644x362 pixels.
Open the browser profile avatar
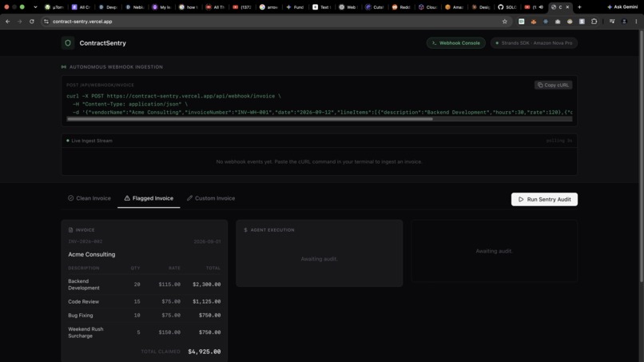(624, 22)
